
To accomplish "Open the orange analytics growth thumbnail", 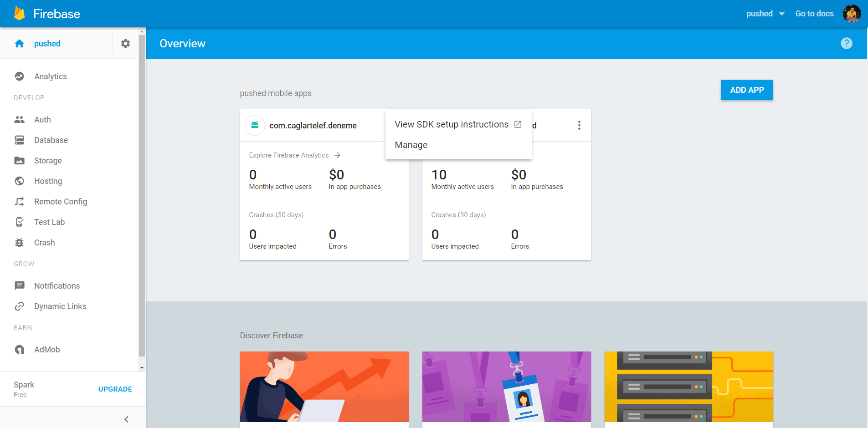I will tap(324, 387).
